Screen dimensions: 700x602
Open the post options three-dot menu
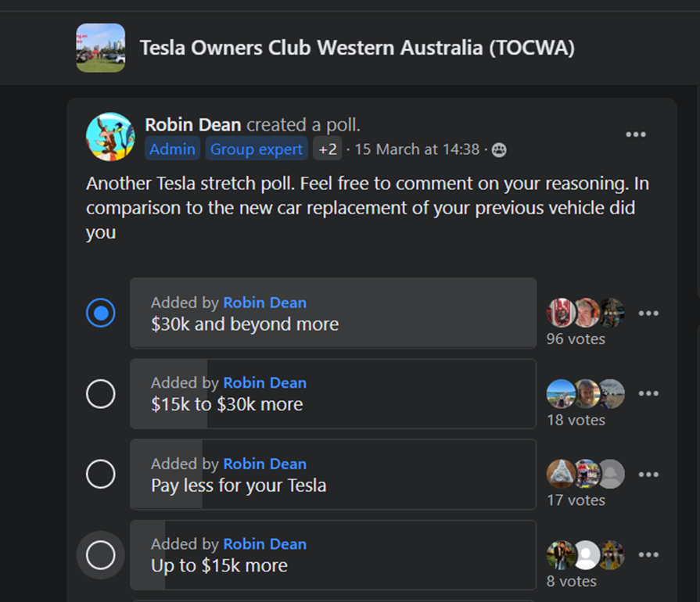[x=636, y=134]
